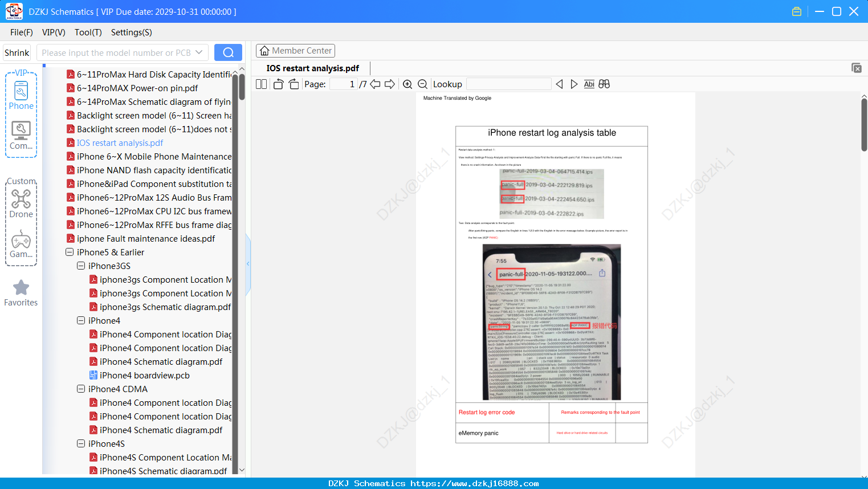868x489 pixels.
Task: Go to the next PDF page arrow
Action: tap(390, 84)
